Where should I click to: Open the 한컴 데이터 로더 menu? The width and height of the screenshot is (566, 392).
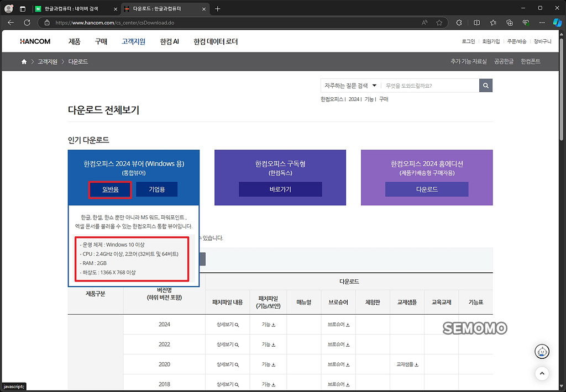[x=216, y=41]
